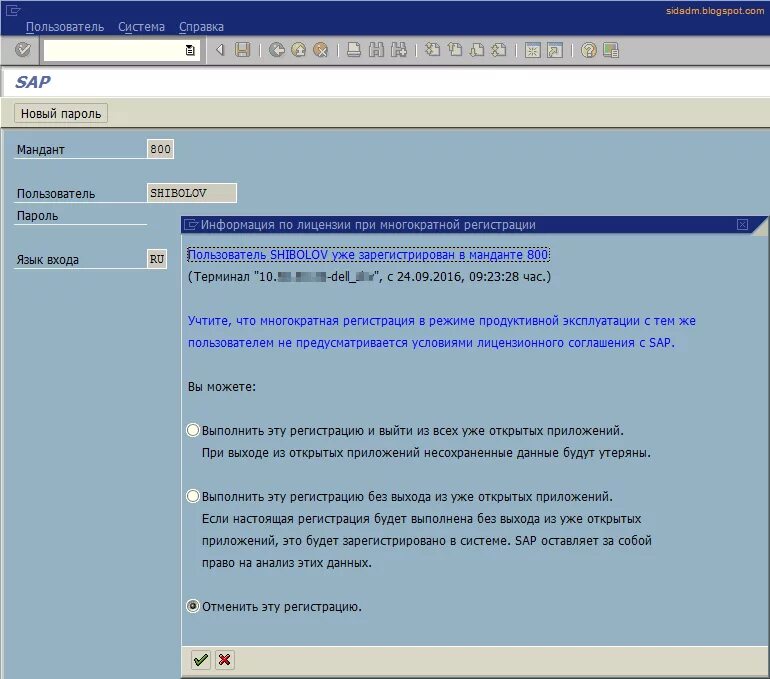
Task: Click into the Мандант field with 800
Action: (x=161, y=149)
